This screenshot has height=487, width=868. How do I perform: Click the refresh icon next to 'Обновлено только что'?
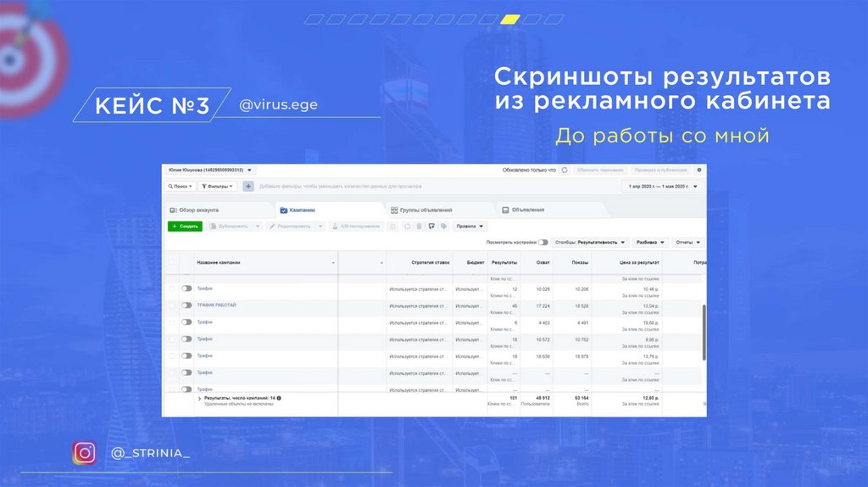565,170
